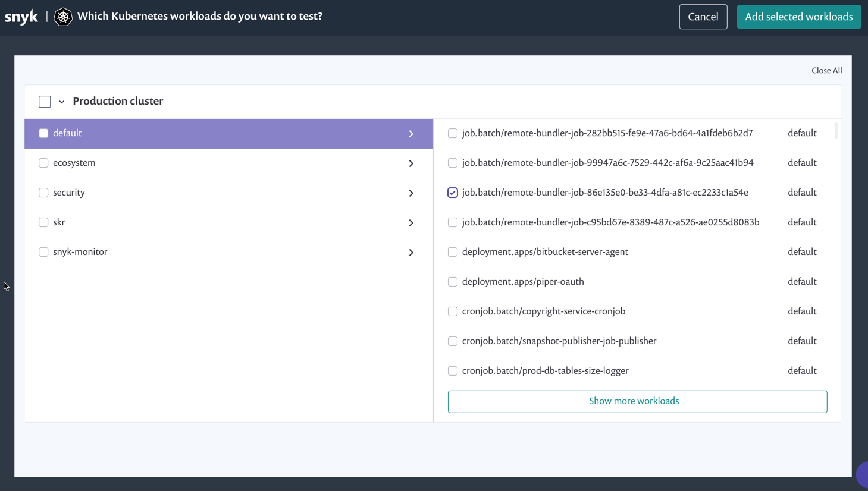Tick the Production cluster checkbox
This screenshot has width=868, height=491.
[x=45, y=102]
